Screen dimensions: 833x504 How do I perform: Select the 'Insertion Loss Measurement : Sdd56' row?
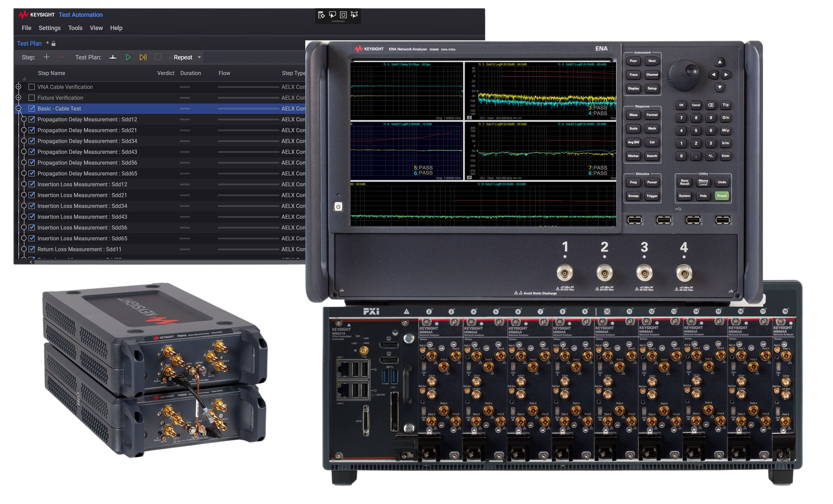[x=160, y=228]
